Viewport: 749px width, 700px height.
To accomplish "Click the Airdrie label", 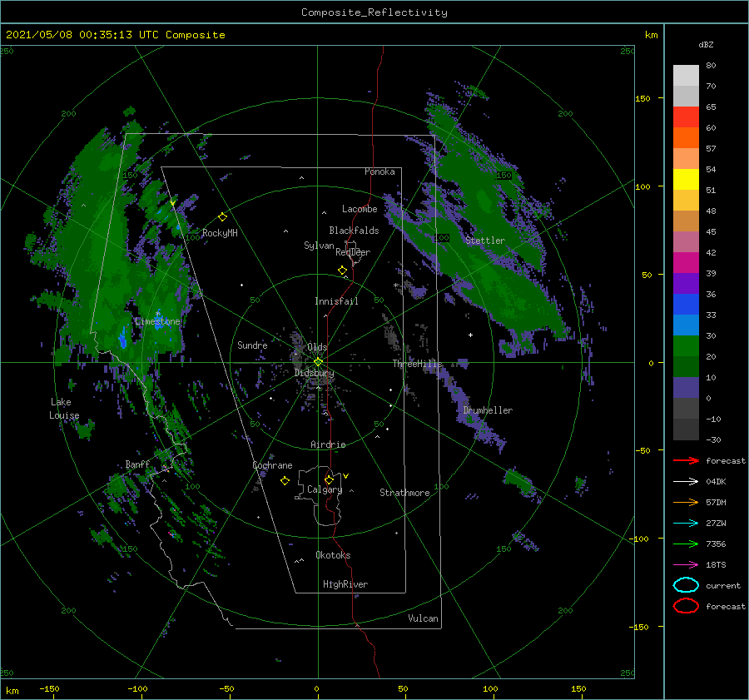I will pos(328,444).
